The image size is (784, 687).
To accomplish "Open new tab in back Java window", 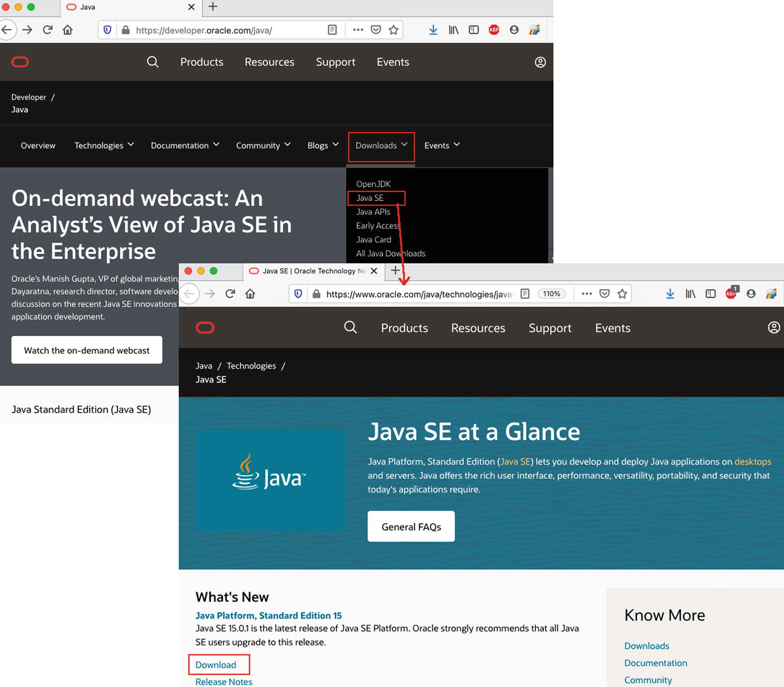I will point(213,6).
